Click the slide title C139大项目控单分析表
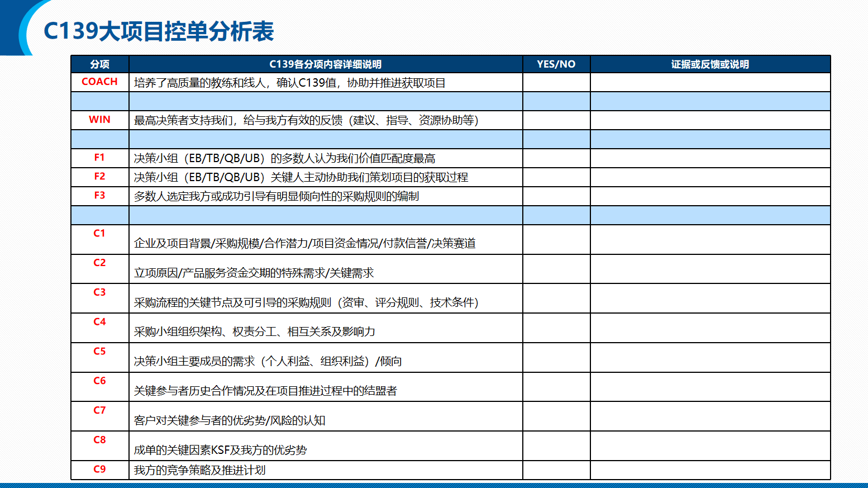The height and width of the screenshot is (488, 868). pyautogui.click(x=159, y=31)
